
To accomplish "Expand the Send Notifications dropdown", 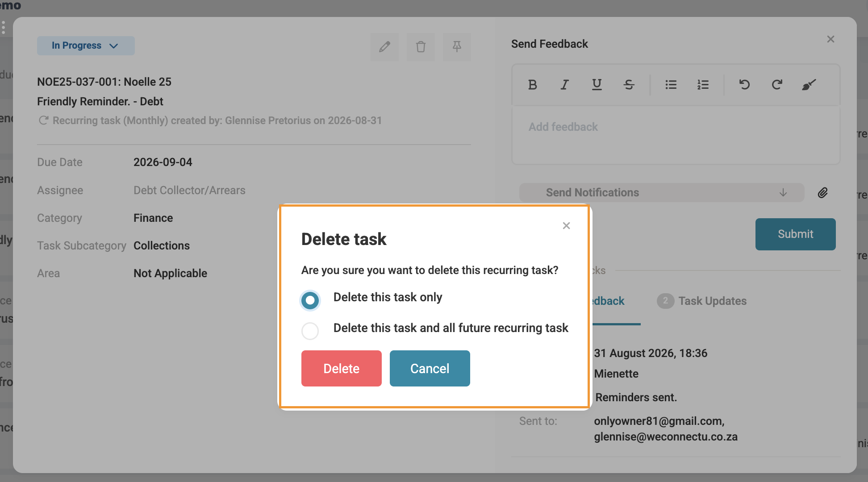I will click(x=662, y=192).
